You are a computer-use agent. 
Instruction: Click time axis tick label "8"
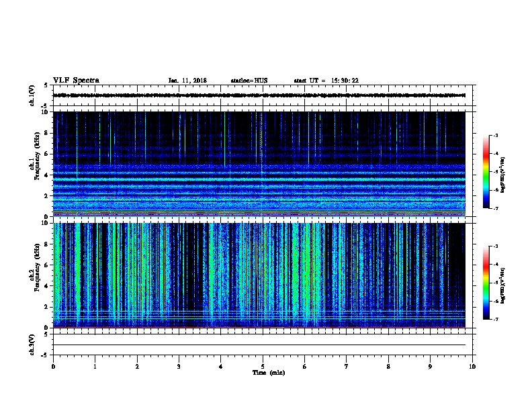click(388, 367)
